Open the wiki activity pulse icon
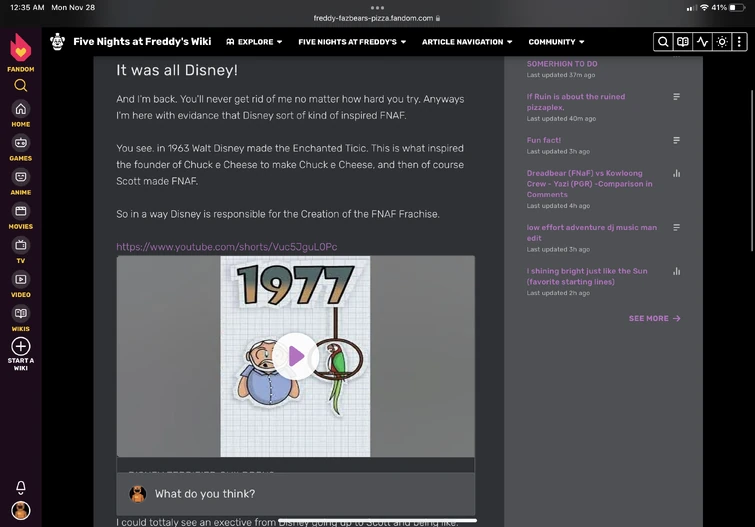The width and height of the screenshot is (755, 527). [x=703, y=42]
